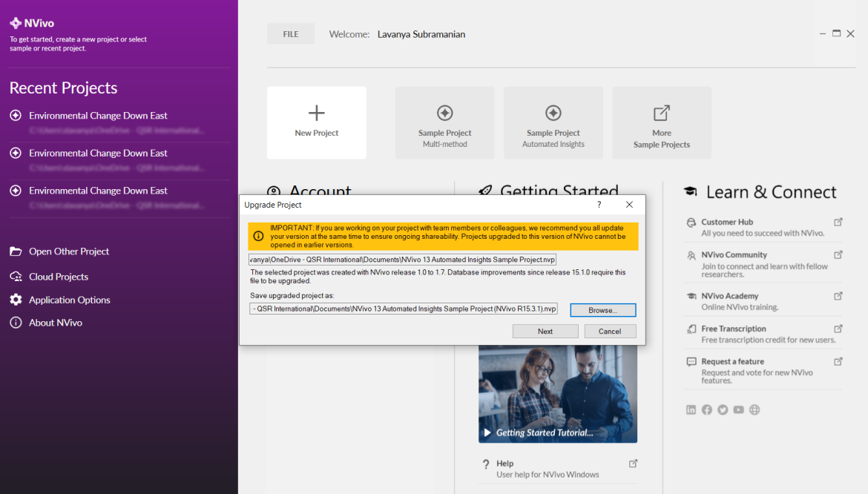
Task: Click the LinkedIn social icon
Action: coord(691,409)
